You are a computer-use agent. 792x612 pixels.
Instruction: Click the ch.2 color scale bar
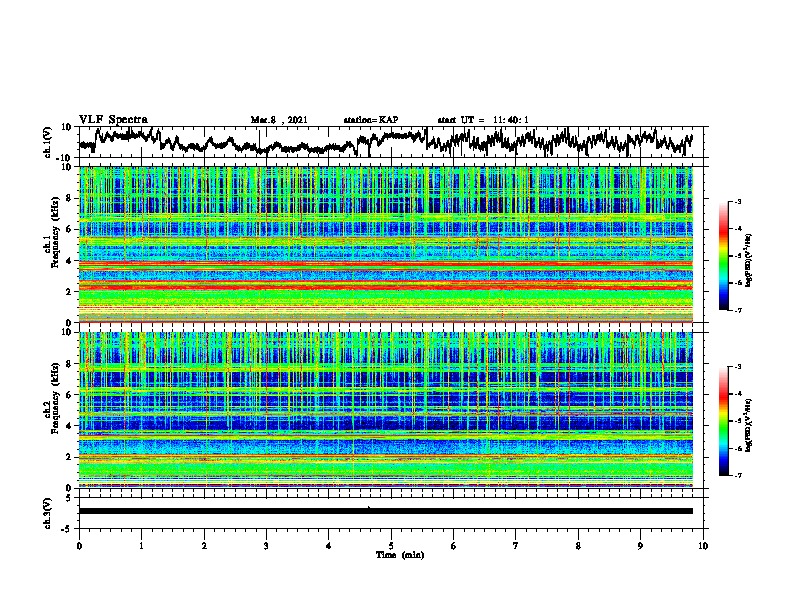pyautogui.click(x=723, y=421)
